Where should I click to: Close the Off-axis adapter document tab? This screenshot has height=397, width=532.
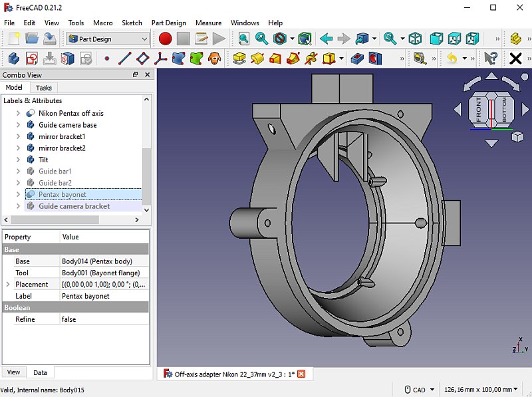coord(301,374)
